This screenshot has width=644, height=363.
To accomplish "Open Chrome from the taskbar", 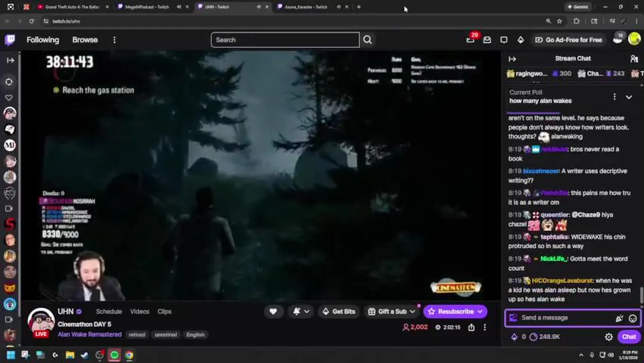I will coord(130,355).
